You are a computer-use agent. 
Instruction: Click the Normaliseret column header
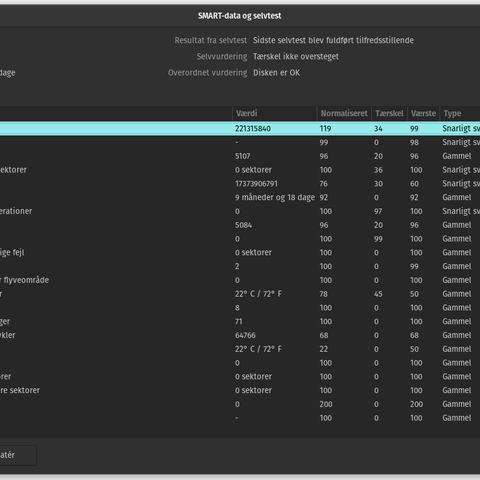tap(344, 113)
